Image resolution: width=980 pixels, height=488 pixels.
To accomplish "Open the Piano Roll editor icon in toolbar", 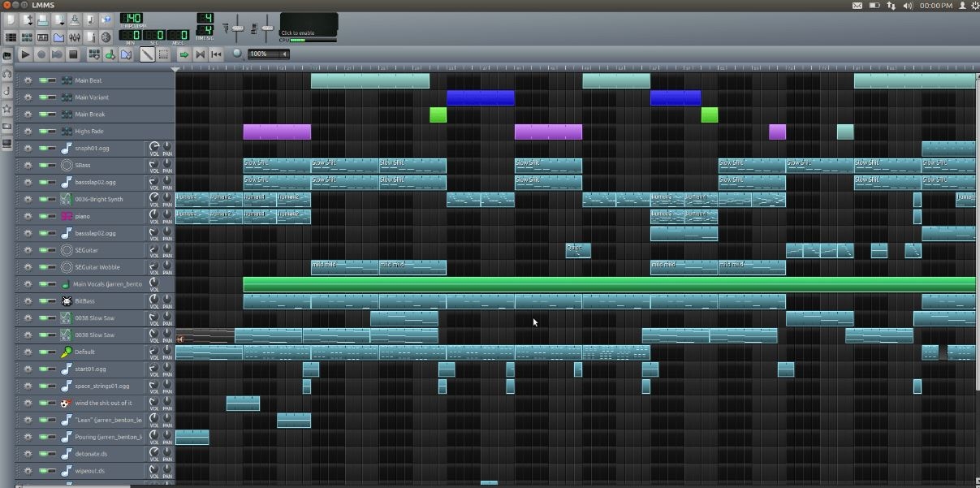I will (42, 37).
